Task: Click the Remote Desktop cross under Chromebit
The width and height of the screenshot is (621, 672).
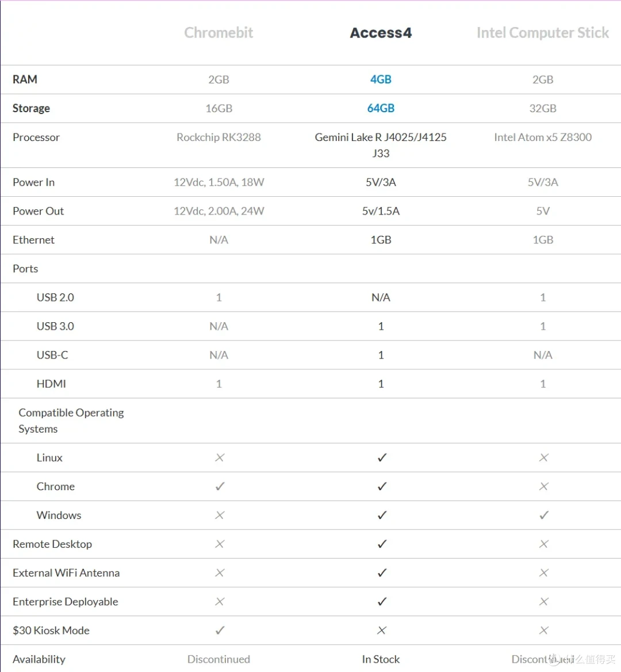Action: pyautogui.click(x=220, y=544)
